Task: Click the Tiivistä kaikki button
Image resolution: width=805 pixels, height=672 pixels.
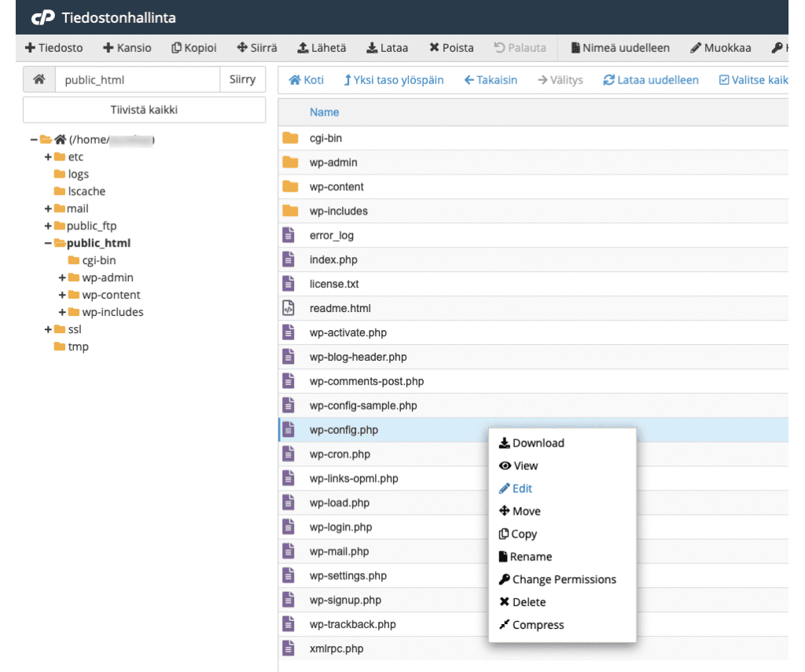Action: [x=142, y=110]
